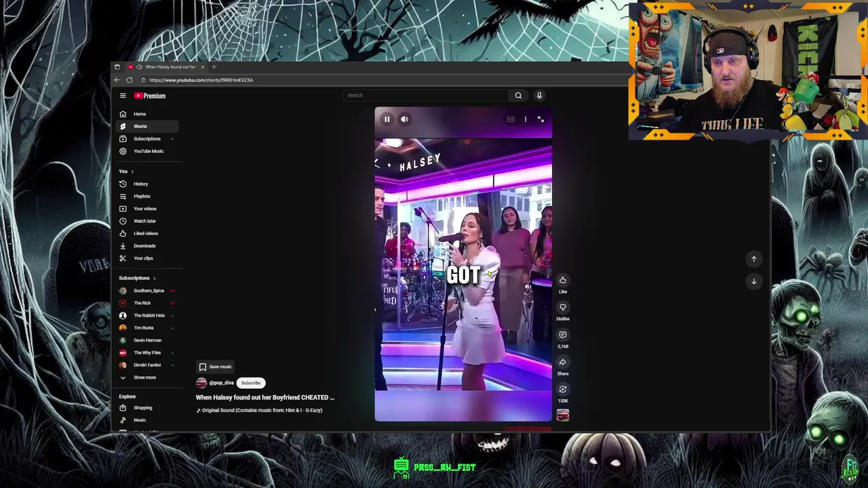Share the Halsey Short

563,362
